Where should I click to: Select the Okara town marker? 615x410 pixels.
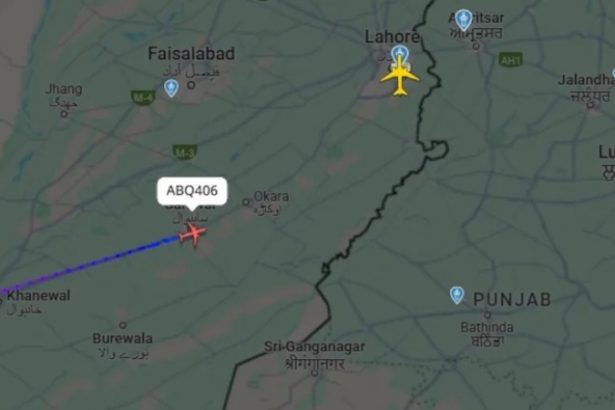click(246, 202)
